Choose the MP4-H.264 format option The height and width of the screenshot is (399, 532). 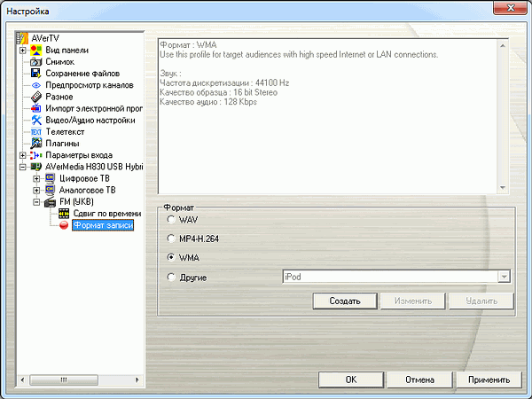[171, 238]
